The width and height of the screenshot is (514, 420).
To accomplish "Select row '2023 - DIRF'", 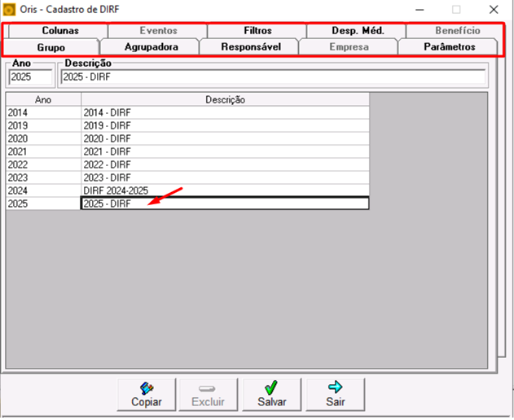I will pos(225,178).
